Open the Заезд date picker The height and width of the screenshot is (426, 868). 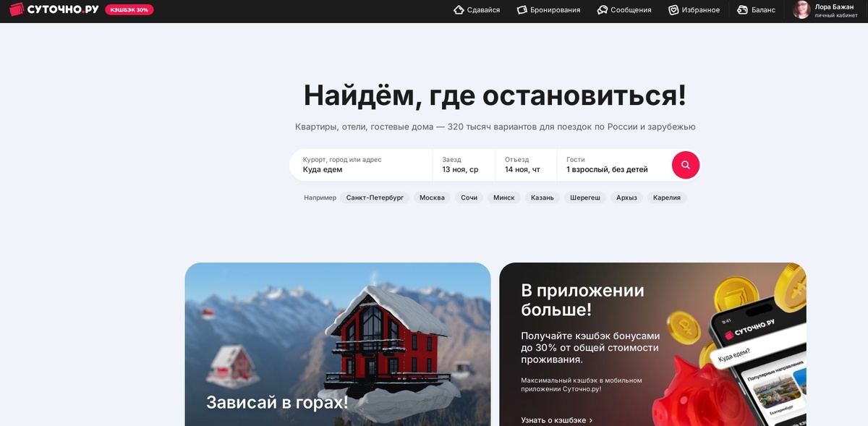[x=464, y=165]
